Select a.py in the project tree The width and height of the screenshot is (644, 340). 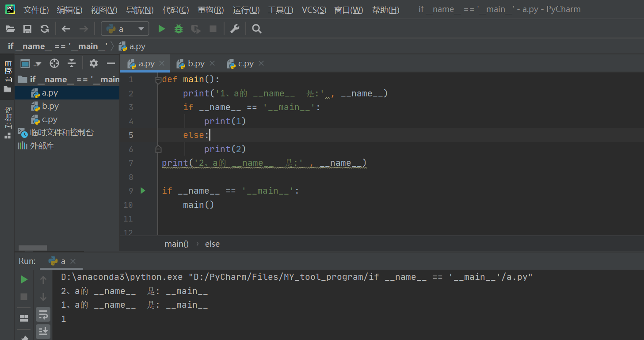[x=67, y=93]
